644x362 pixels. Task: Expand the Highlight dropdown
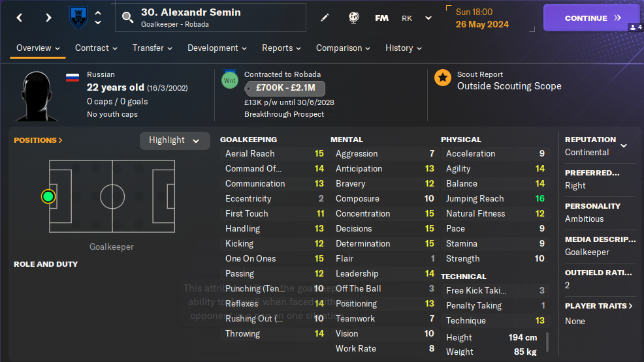[174, 140]
